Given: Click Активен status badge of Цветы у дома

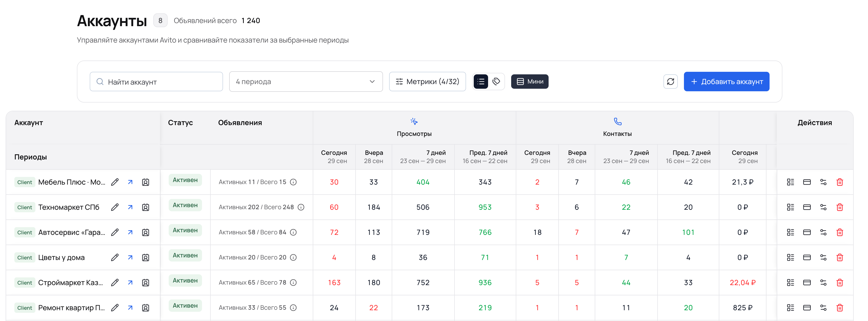Looking at the screenshot, I should click(185, 256).
